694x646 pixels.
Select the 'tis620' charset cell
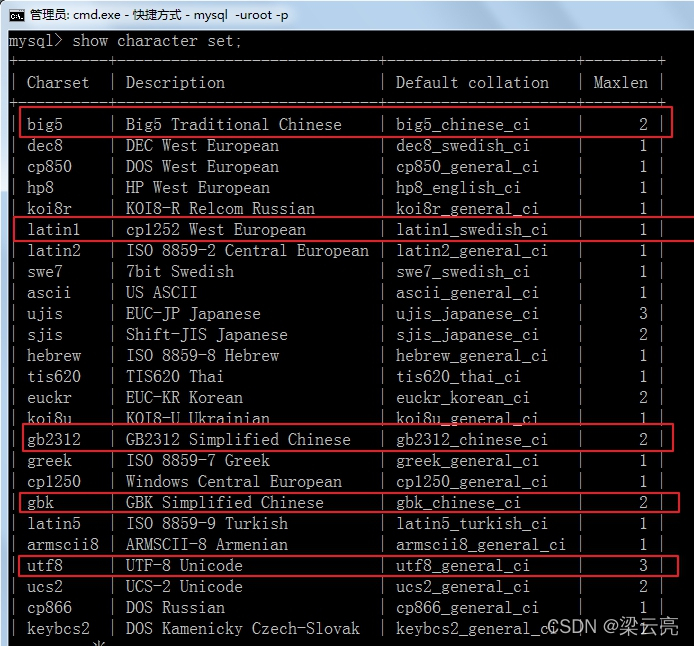tap(54, 377)
